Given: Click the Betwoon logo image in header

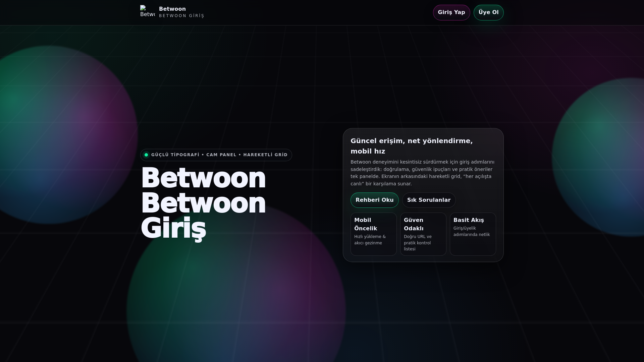Looking at the screenshot, I should click(x=148, y=12).
